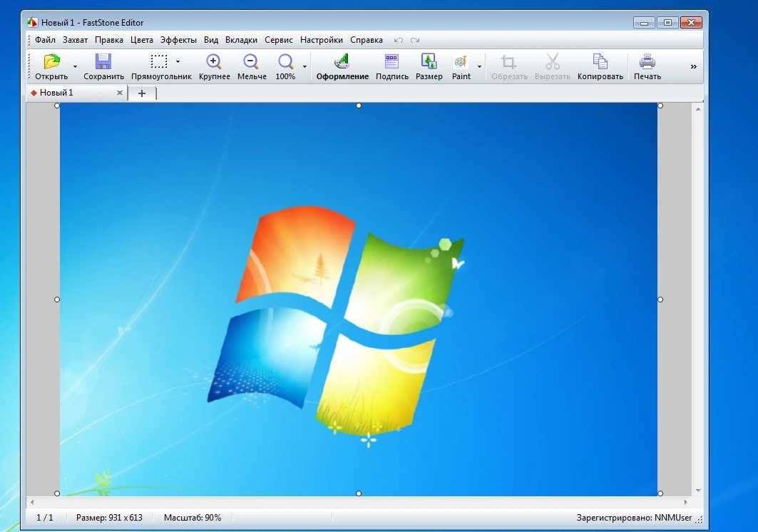Click the Открыть folder icon
This screenshot has height=532, width=758.
coord(52,62)
